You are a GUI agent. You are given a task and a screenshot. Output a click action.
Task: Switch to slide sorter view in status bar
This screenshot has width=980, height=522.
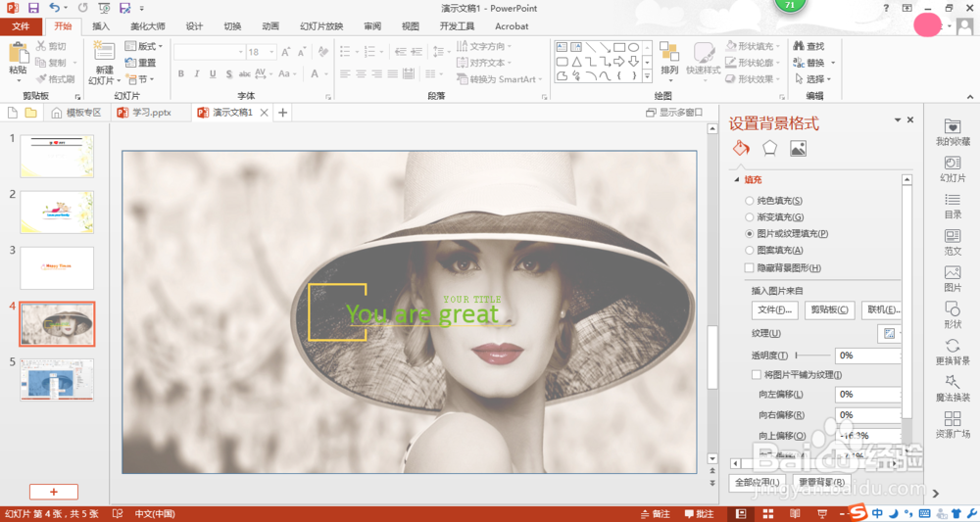[x=767, y=514]
